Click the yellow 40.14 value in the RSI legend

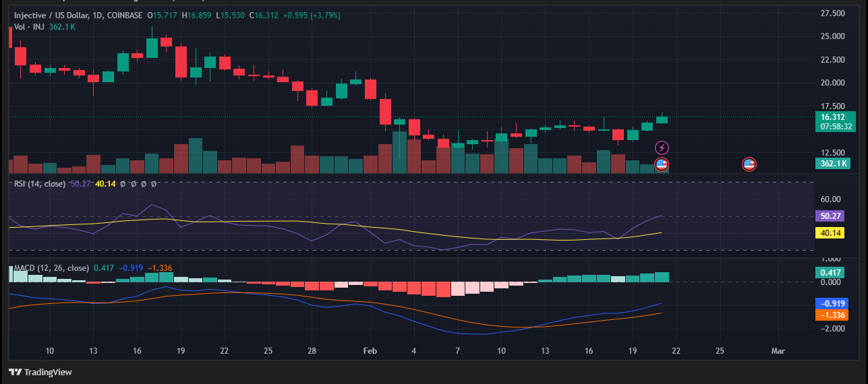[x=105, y=183]
